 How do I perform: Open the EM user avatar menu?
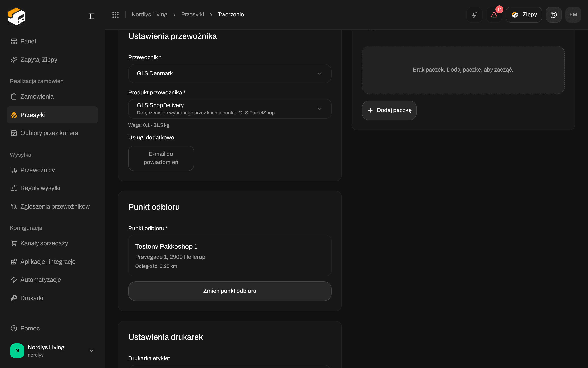(573, 15)
